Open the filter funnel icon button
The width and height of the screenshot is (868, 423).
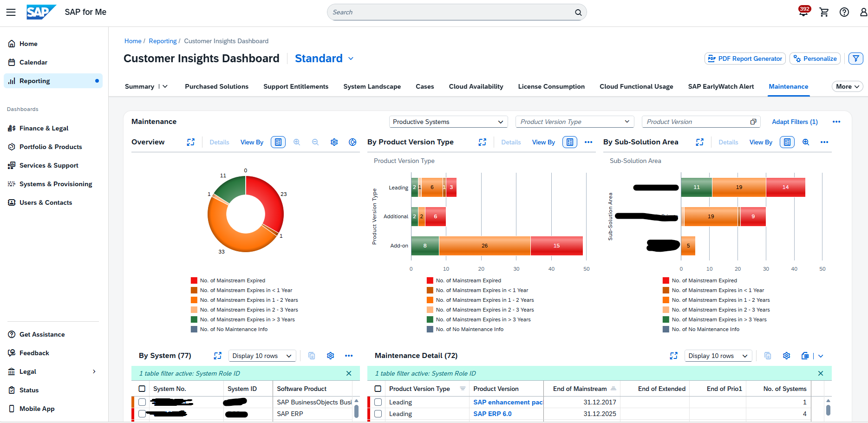pyautogui.click(x=855, y=59)
